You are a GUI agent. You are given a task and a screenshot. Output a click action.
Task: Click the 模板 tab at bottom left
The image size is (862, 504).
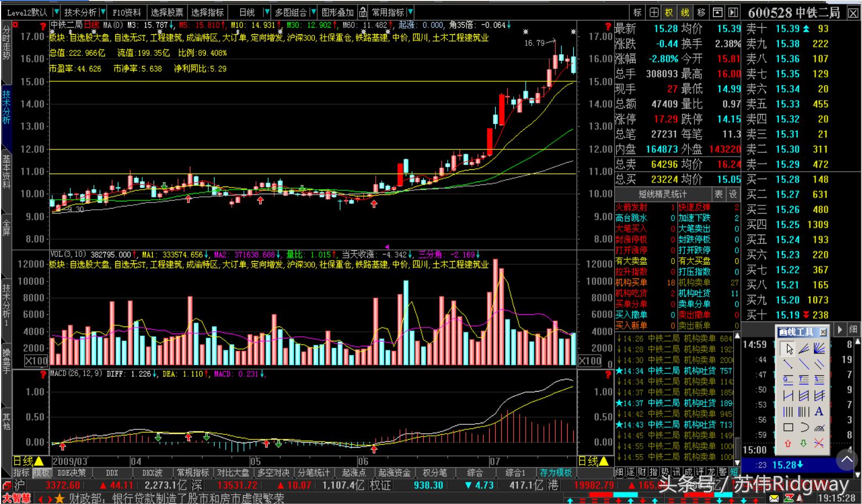pyautogui.click(x=42, y=473)
